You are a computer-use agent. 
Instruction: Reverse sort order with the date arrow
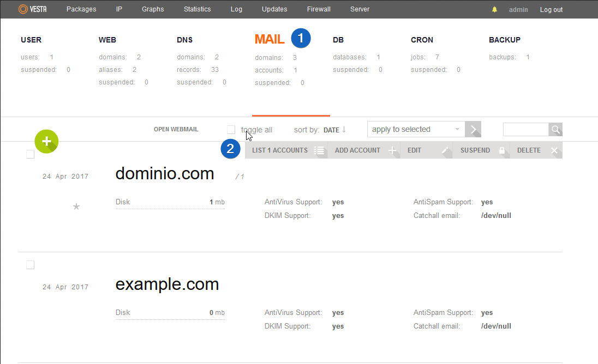[x=344, y=130]
